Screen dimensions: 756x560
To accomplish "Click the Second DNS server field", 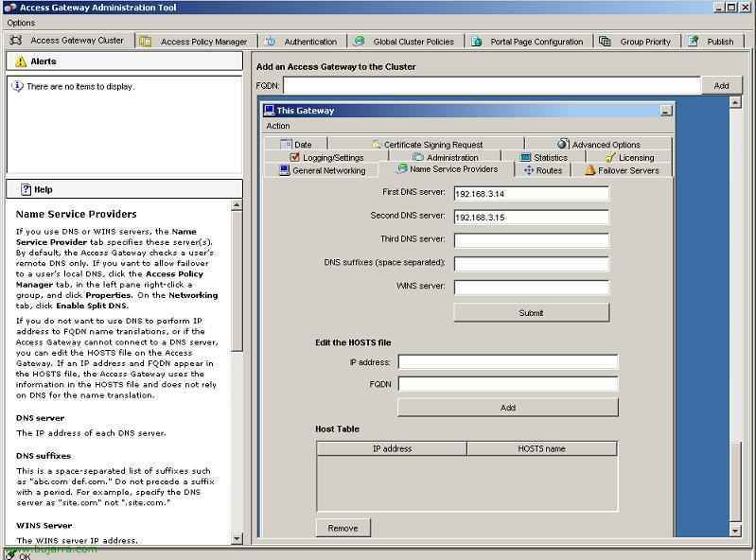I will pyautogui.click(x=532, y=217).
